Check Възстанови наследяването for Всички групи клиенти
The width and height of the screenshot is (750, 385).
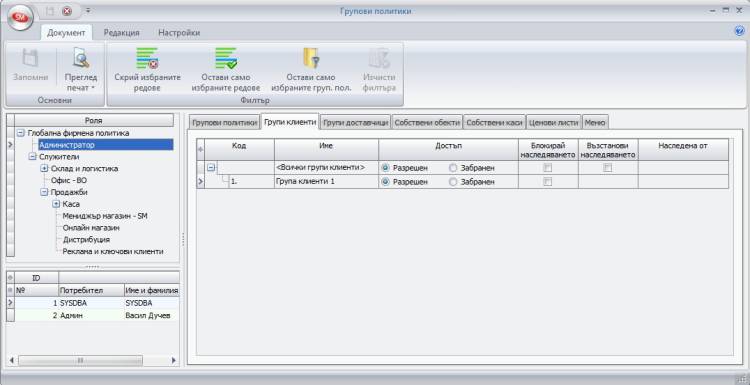pos(607,168)
